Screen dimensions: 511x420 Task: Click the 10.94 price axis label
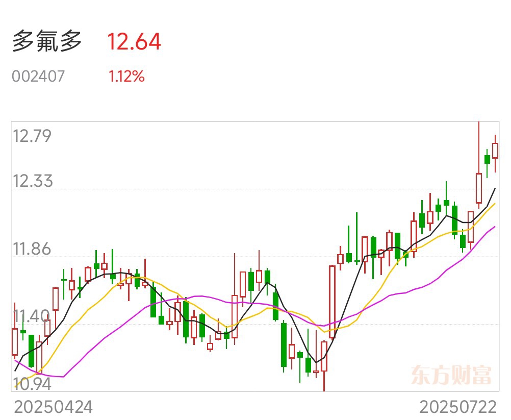(x=32, y=384)
